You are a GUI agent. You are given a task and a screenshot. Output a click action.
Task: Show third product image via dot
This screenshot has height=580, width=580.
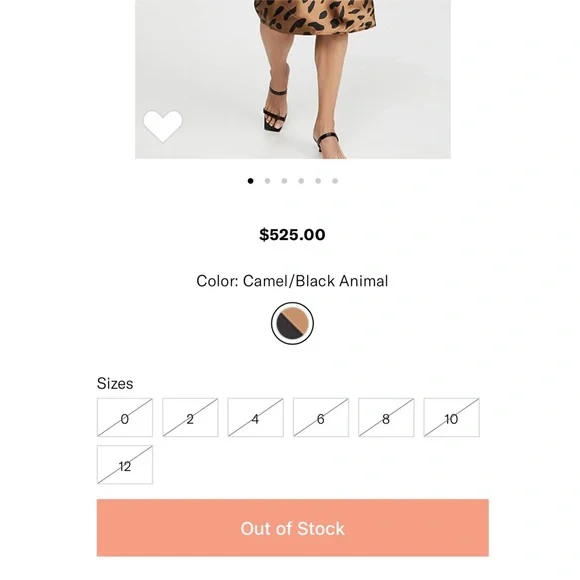coord(284,181)
